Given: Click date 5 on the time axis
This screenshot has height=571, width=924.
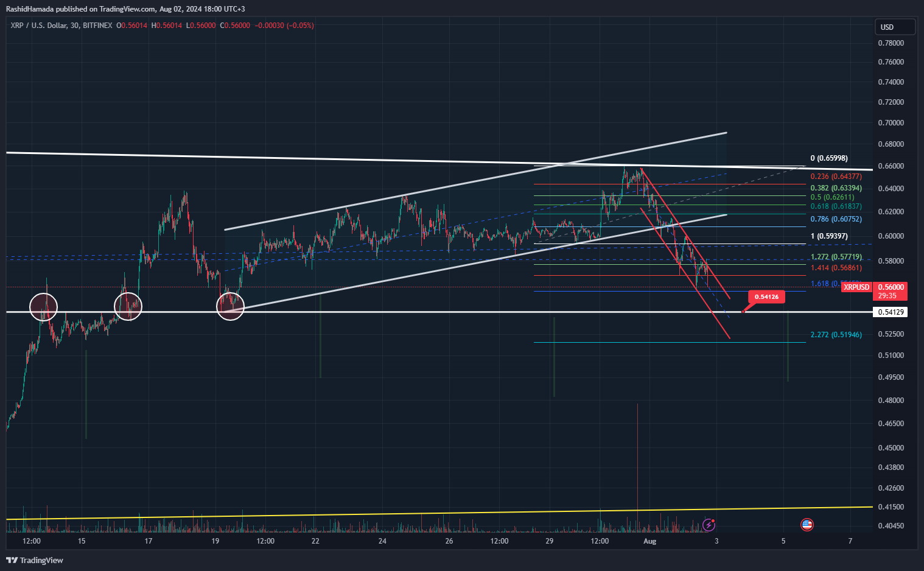Looking at the screenshot, I should [783, 541].
